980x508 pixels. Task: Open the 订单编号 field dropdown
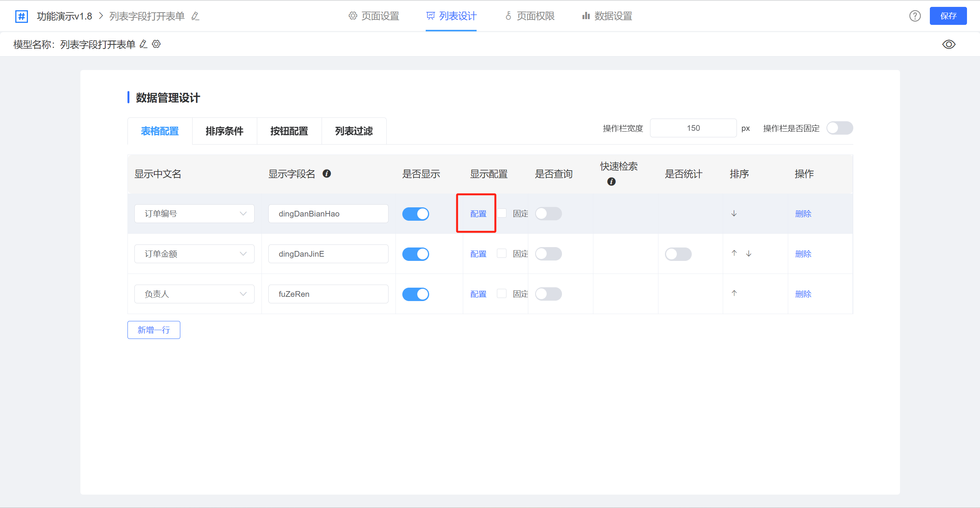pyautogui.click(x=194, y=214)
